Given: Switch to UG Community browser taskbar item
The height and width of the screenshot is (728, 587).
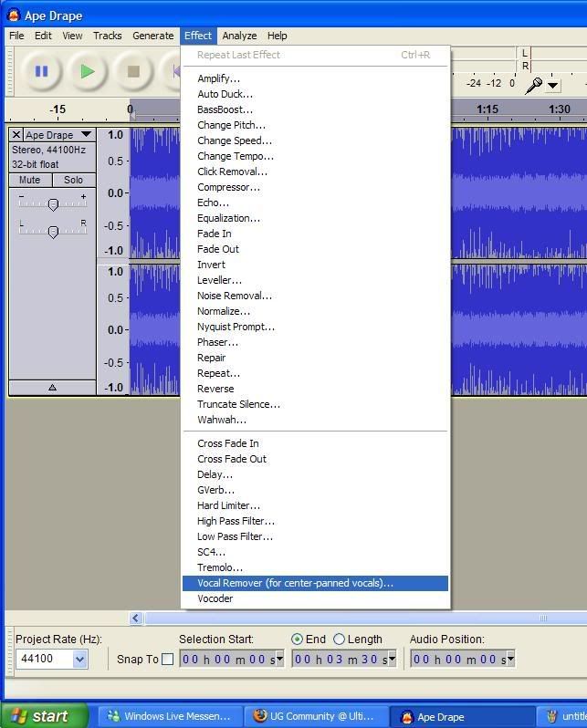Looking at the screenshot, I should tap(316, 716).
